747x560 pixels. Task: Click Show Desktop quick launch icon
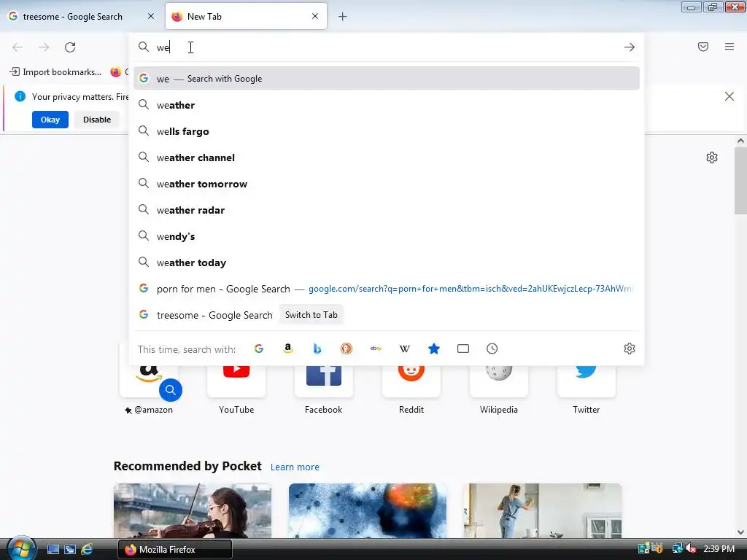pos(53,550)
